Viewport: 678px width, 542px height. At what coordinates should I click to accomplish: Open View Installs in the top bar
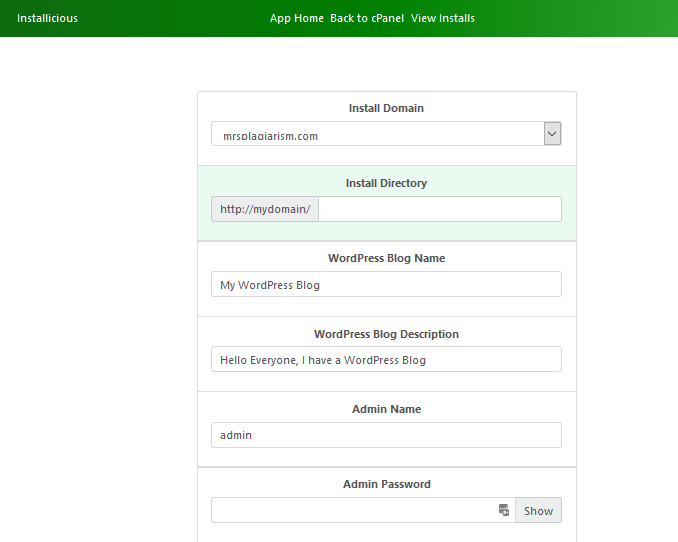pos(443,18)
